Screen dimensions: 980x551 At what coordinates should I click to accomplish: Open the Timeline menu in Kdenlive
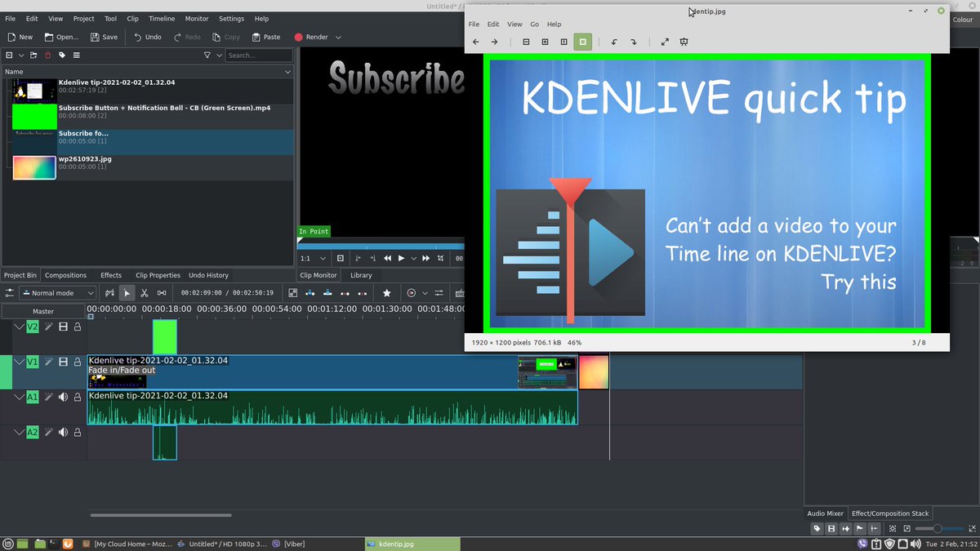162,19
